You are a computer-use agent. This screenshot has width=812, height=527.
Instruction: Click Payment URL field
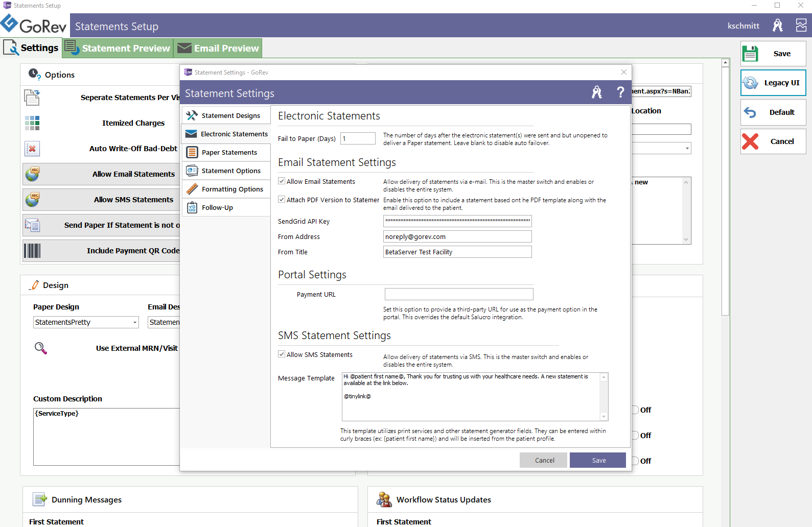click(x=459, y=294)
